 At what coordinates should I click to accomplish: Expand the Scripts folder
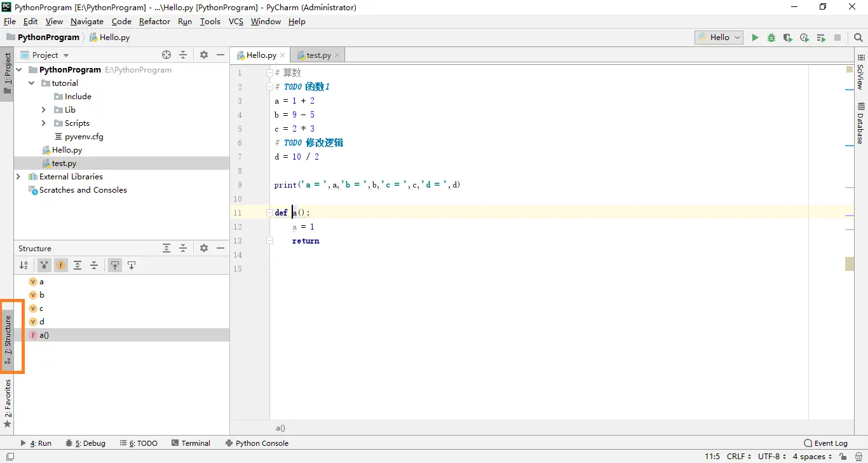click(x=44, y=123)
